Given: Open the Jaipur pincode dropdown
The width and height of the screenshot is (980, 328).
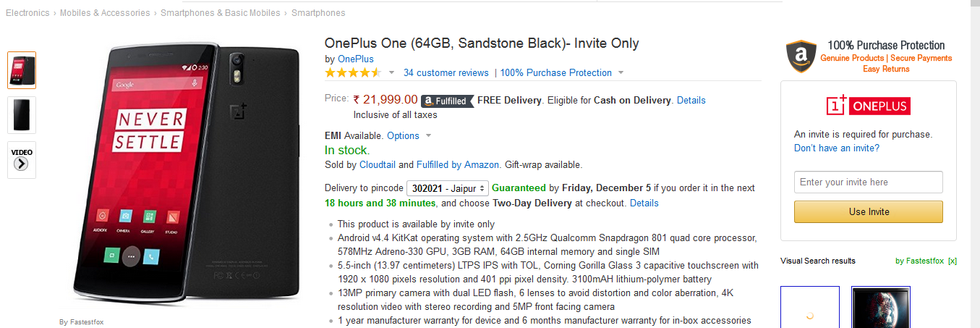Looking at the screenshot, I should point(448,188).
